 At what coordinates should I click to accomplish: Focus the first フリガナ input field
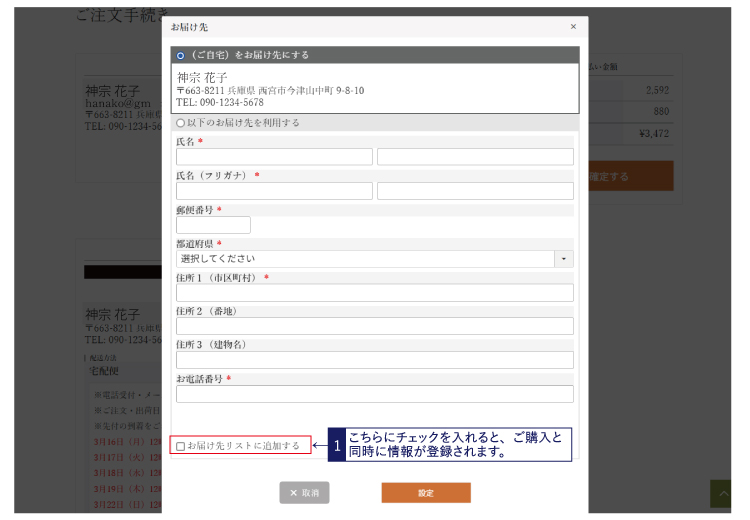point(274,191)
